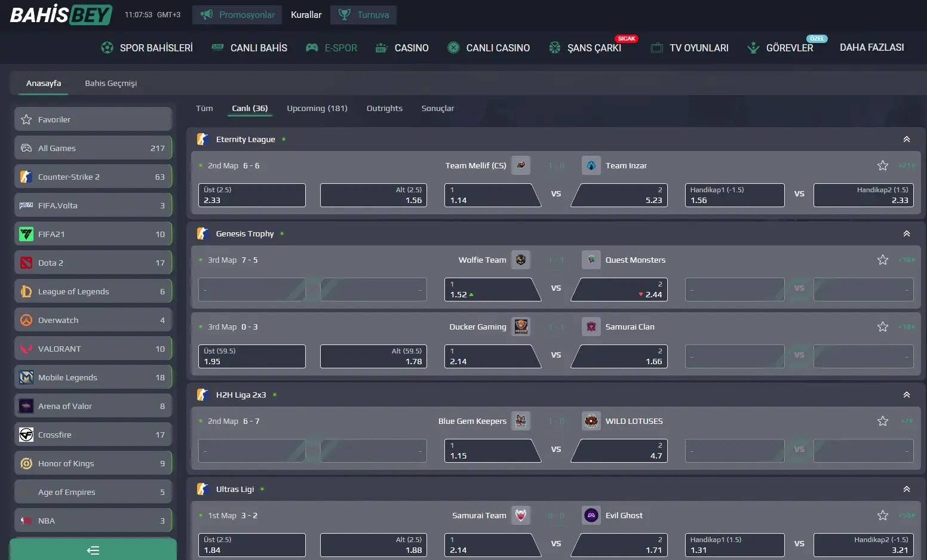927x560 pixels.
Task: Open Mobile Legends category
Action: 93,377
